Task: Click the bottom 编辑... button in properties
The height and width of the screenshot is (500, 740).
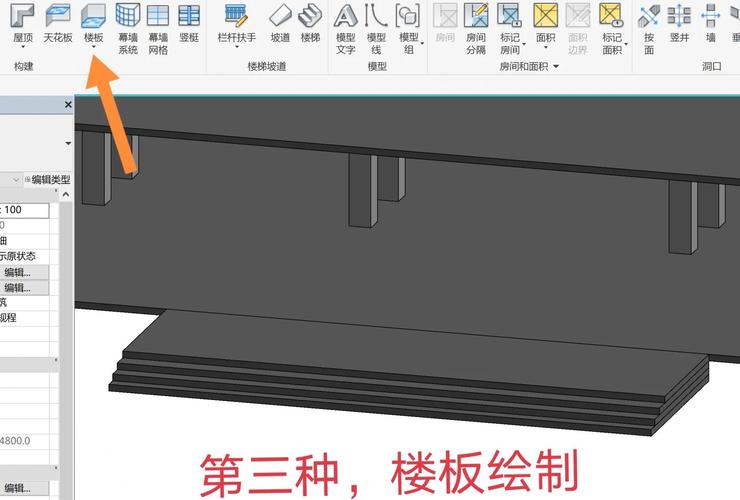Action: click(x=25, y=488)
